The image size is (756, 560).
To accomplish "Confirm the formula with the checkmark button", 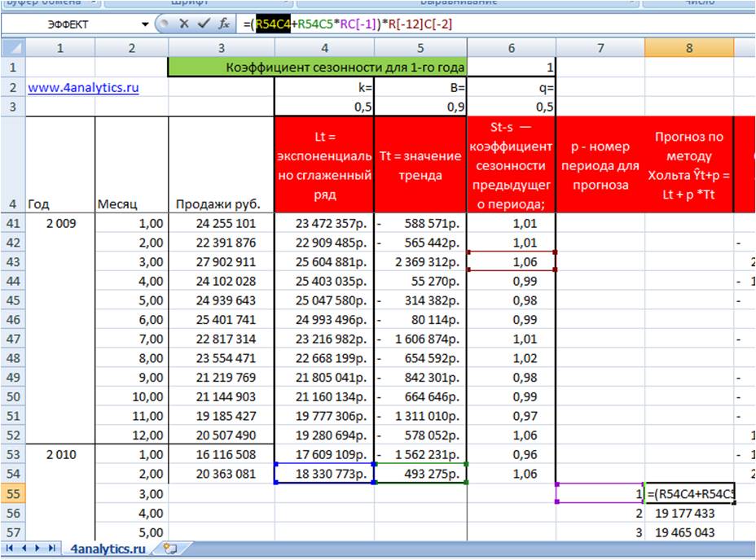I will pyautogui.click(x=204, y=24).
